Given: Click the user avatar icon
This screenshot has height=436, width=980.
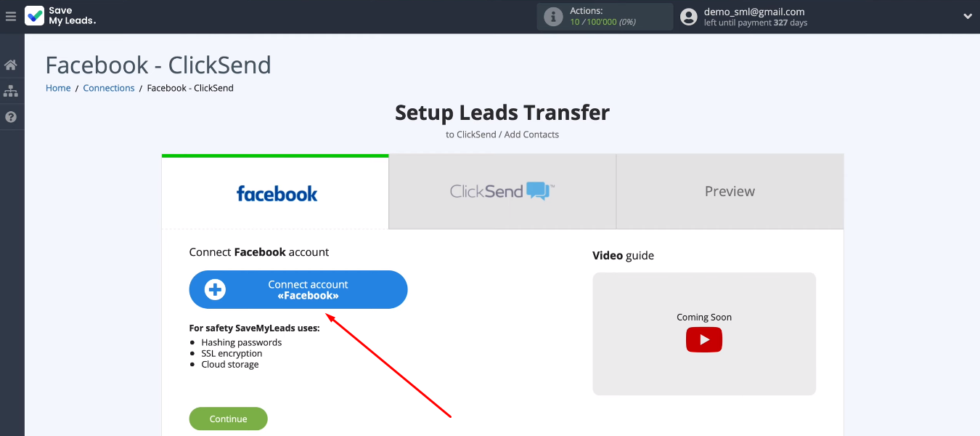Looking at the screenshot, I should (x=689, y=16).
